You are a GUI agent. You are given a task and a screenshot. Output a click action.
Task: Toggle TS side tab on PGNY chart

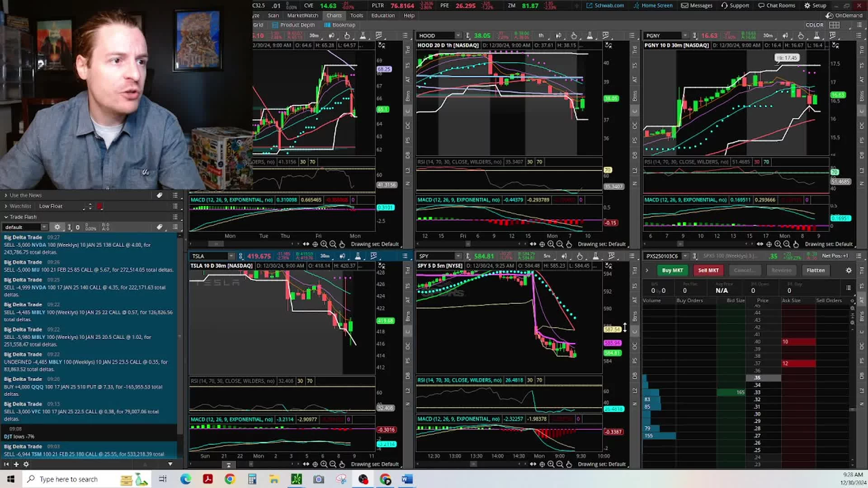(862, 66)
